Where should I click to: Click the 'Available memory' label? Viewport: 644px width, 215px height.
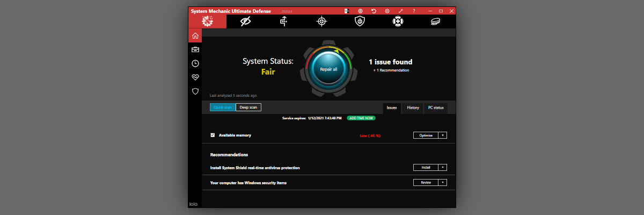point(235,135)
